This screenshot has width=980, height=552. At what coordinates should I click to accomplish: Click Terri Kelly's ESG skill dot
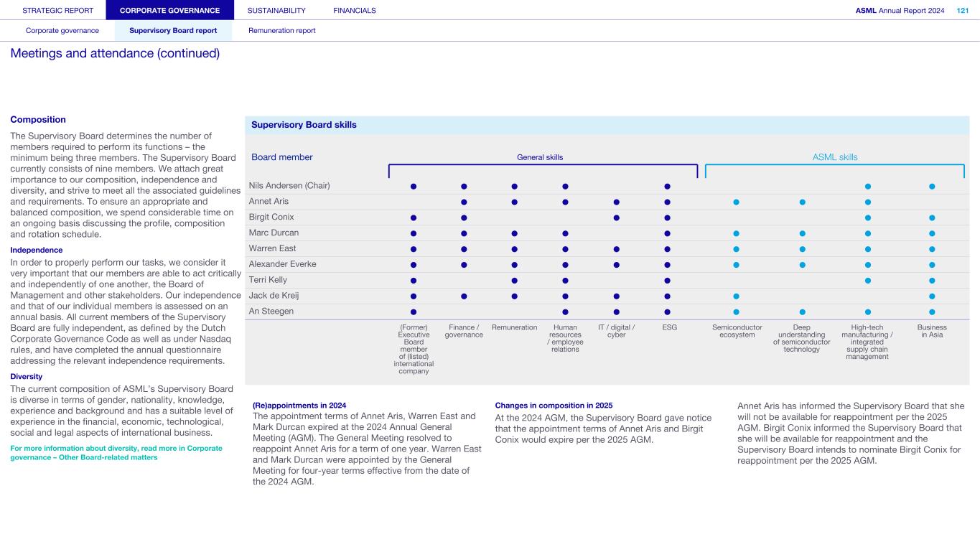coord(668,280)
